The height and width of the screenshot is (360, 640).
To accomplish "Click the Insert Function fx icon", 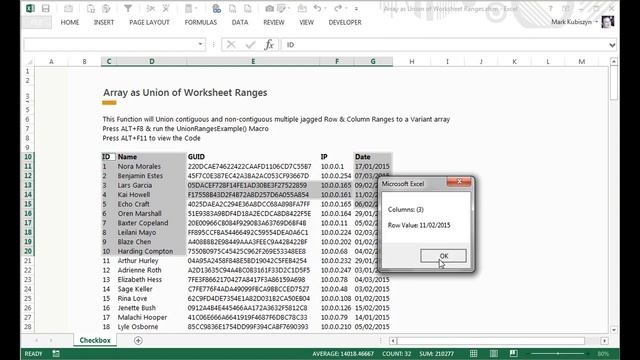I will click(269, 44).
